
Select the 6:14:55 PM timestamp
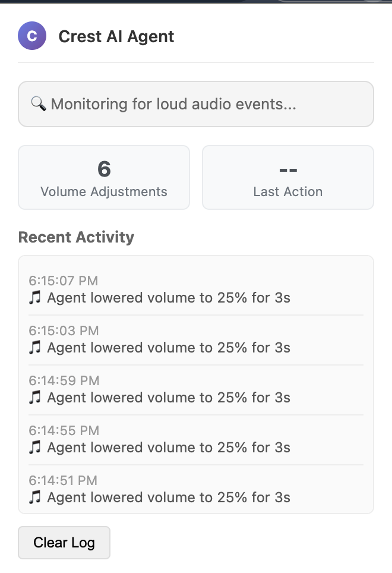(x=64, y=430)
